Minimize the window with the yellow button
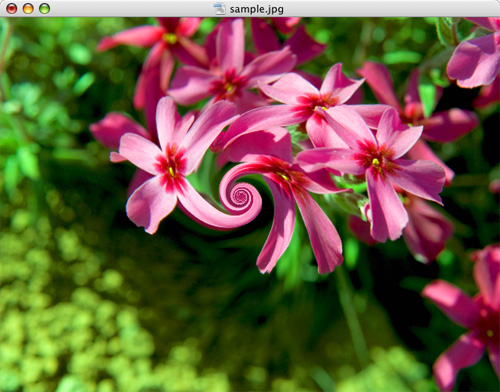 [28, 9]
